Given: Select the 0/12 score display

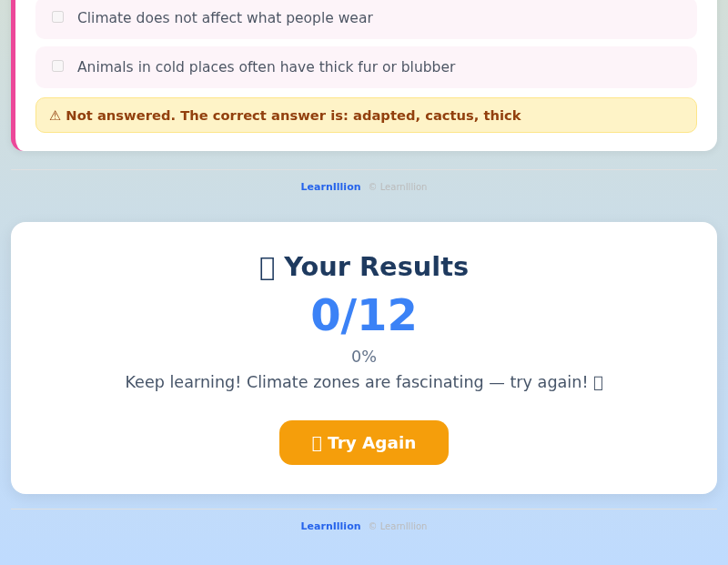Looking at the screenshot, I should (x=364, y=315).
